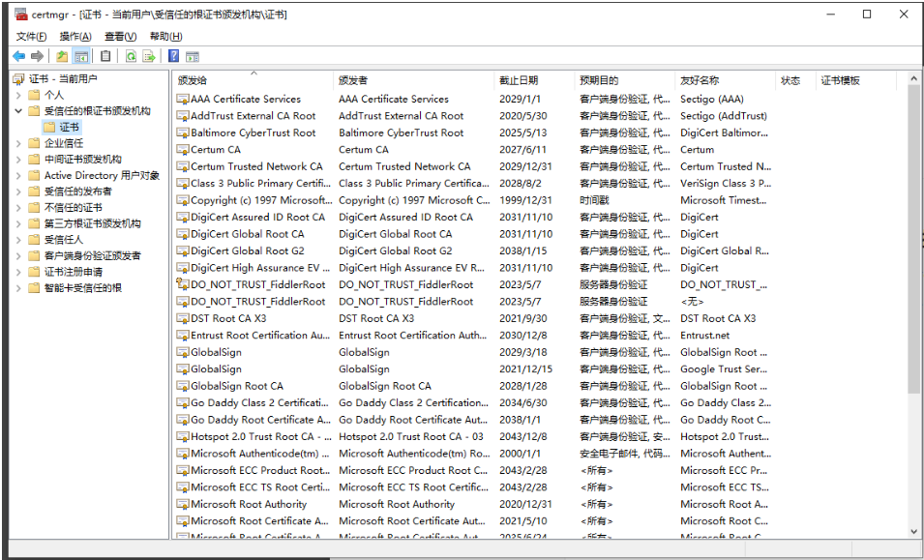This screenshot has height=560, width=924.
Task: Click the Export List toolbar icon
Action: pos(149,56)
